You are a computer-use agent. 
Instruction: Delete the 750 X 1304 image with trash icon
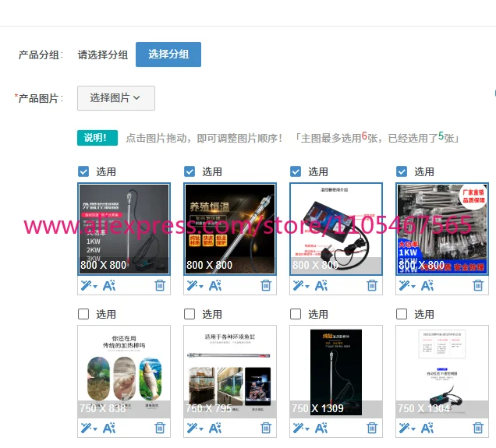[478, 428]
